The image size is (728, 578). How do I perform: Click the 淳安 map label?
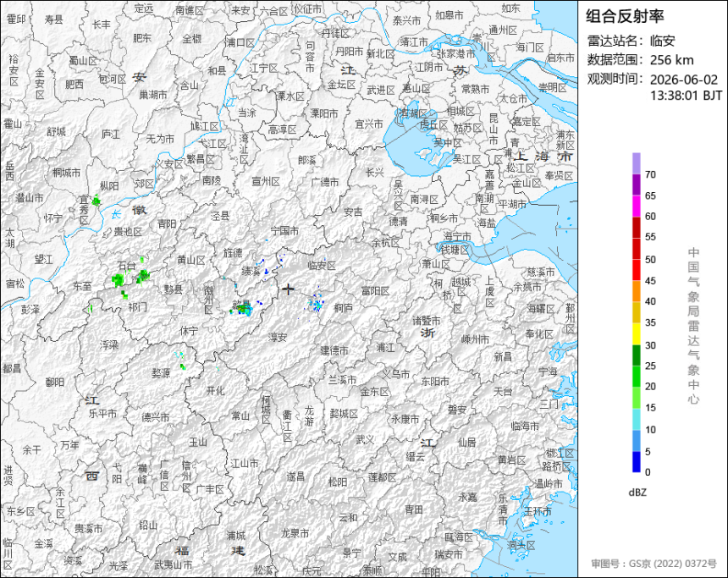(x=278, y=338)
